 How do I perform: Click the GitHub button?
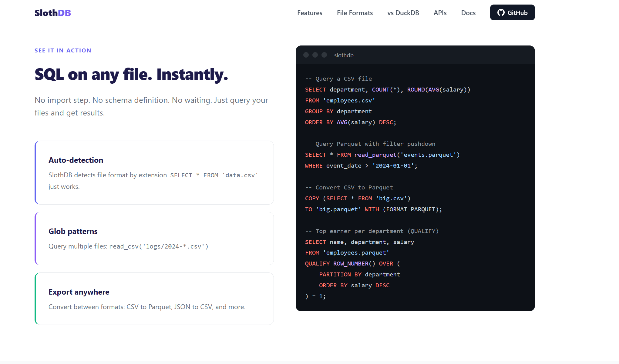click(x=512, y=12)
